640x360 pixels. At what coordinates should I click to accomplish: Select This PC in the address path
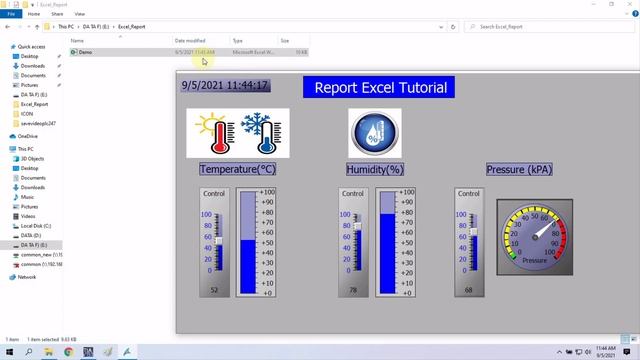[x=66, y=27]
